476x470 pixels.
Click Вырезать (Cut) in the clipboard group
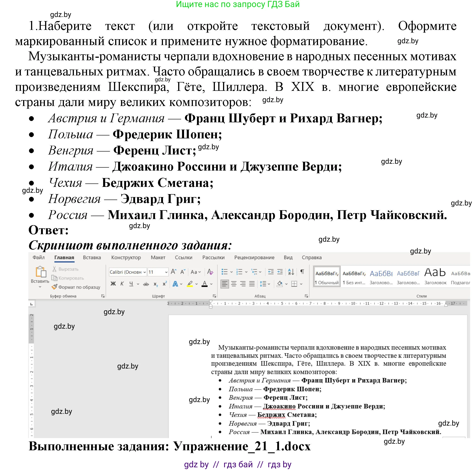pyautogui.click(x=65, y=269)
